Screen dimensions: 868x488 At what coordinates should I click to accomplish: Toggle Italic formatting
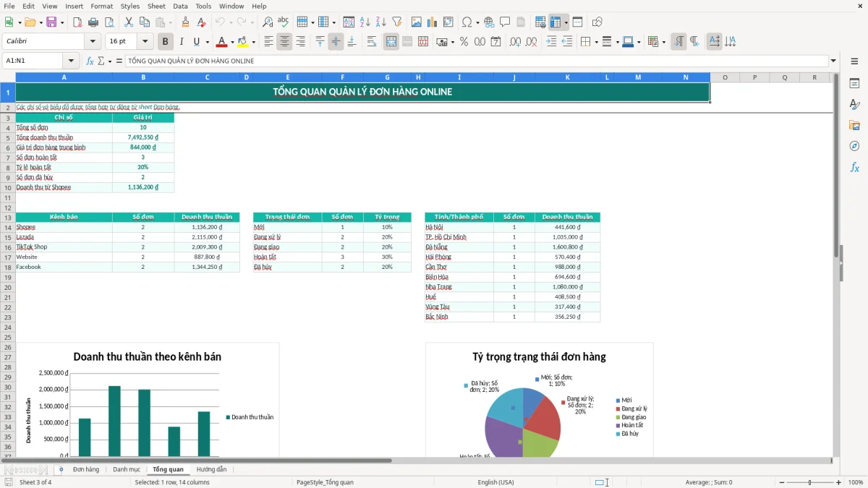pyautogui.click(x=181, y=42)
